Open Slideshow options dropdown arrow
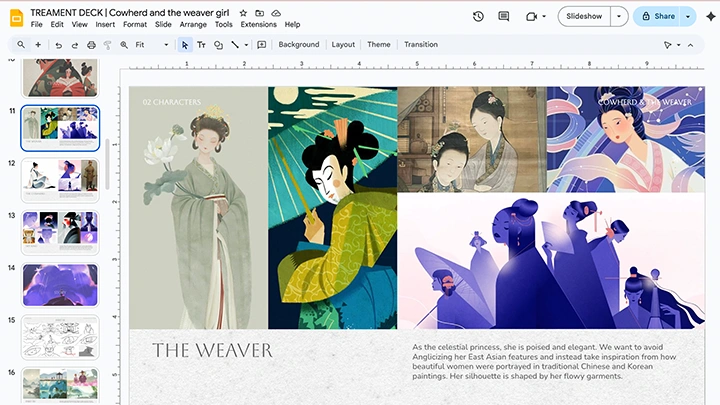Viewport: 720px width, 405px height. tap(619, 17)
